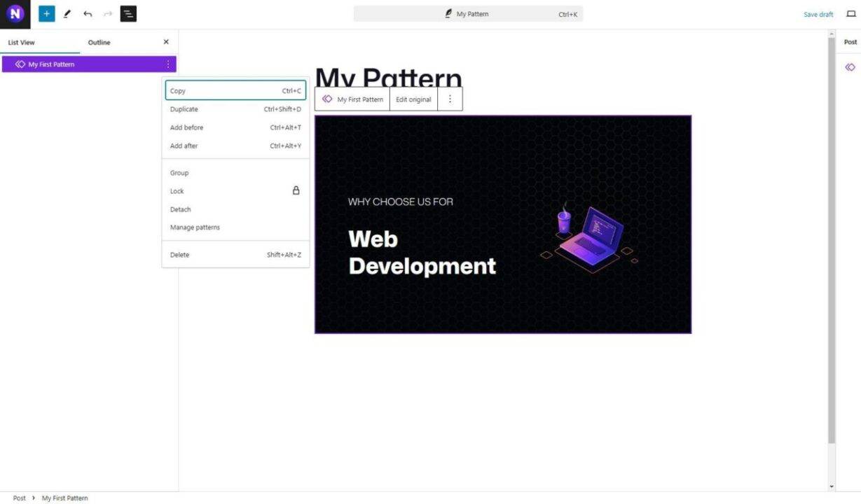861x504 pixels.
Task: Open the Post settings tab
Action: tap(850, 42)
